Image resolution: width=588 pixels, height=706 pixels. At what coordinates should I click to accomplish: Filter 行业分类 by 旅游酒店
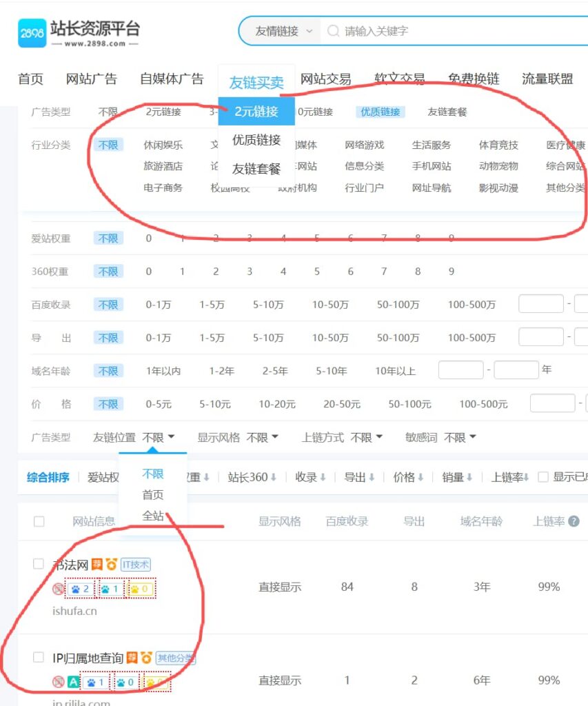pyautogui.click(x=163, y=166)
